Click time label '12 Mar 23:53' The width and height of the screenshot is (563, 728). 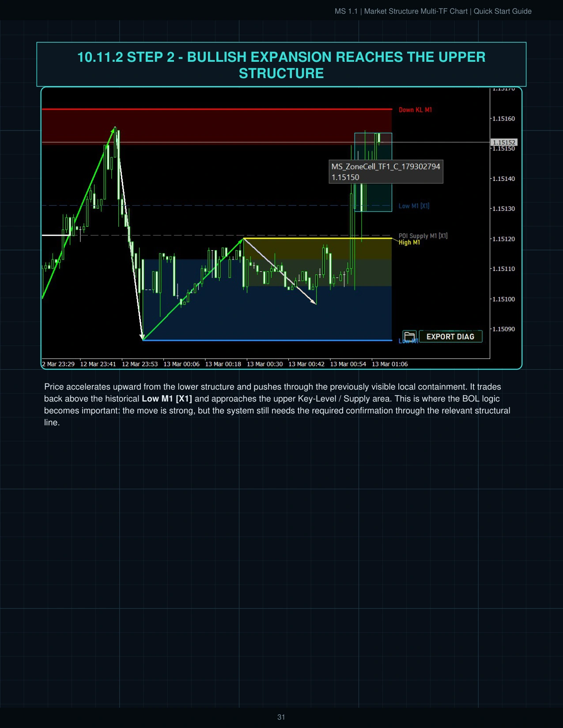(x=140, y=364)
